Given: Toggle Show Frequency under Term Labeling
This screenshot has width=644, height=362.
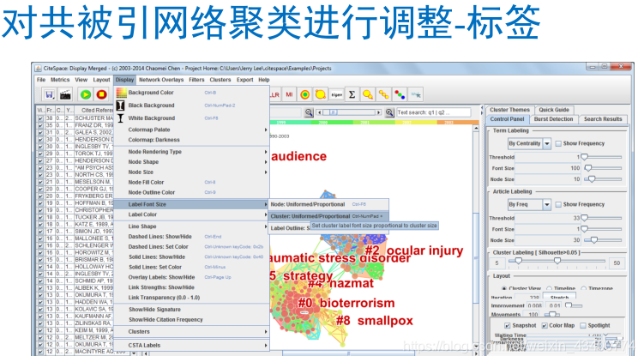Looking at the screenshot, I should [558, 143].
